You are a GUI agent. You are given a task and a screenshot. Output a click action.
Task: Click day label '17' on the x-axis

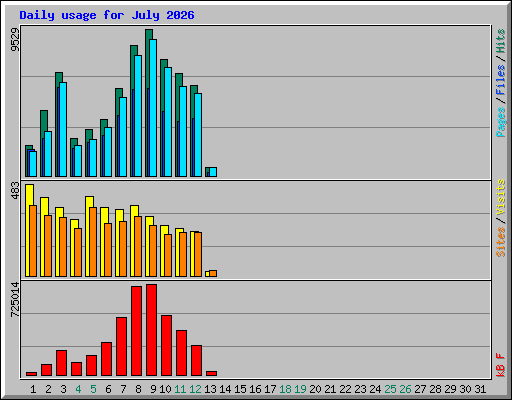coord(270,389)
